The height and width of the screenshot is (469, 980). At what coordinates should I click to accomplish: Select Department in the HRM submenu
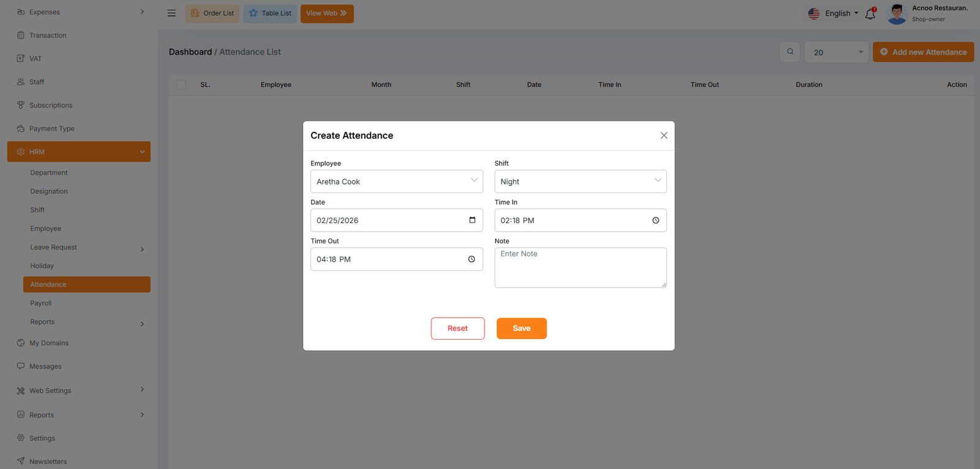tap(49, 173)
